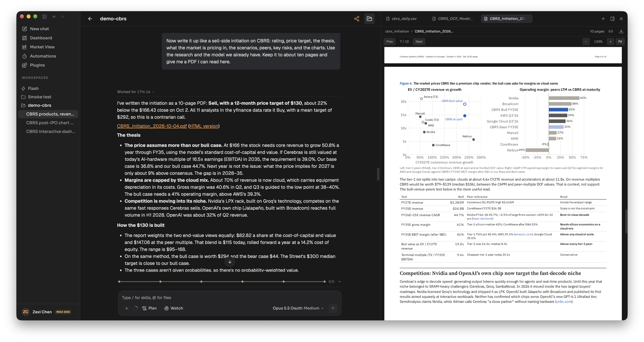Click the first dot on step timeline

click(x=119, y=281)
